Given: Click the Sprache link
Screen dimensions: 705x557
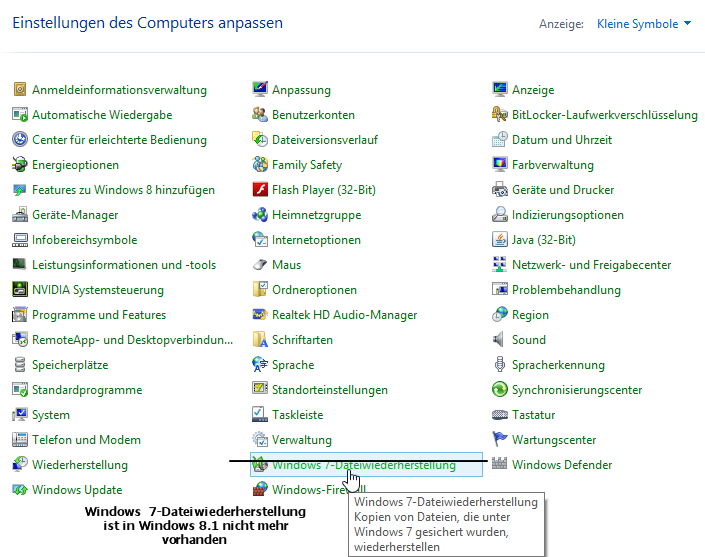Looking at the screenshot, I should [x=293, y=365].
